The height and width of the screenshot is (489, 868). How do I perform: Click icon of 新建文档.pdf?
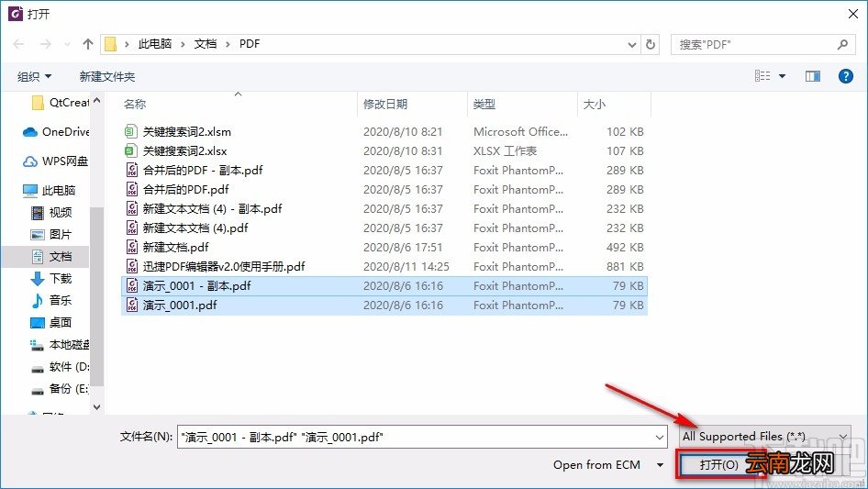132,247
